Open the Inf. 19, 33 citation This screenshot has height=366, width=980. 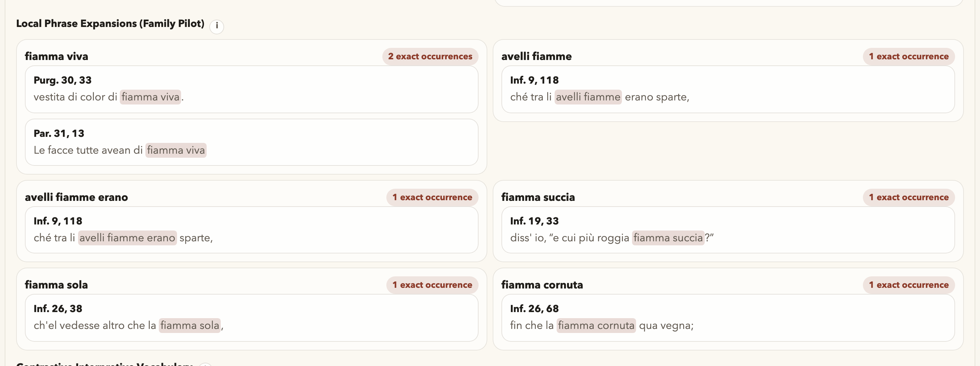point(534,221)
